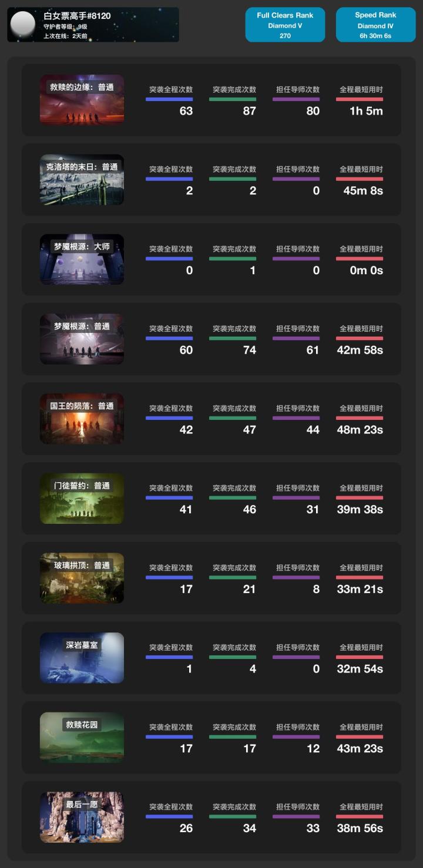Image resolution: width=423 pixels, height=868 pixels.
Task: Click the 39m 38s time in 门徒誓约 row
Action: click(x=360, y=510)
